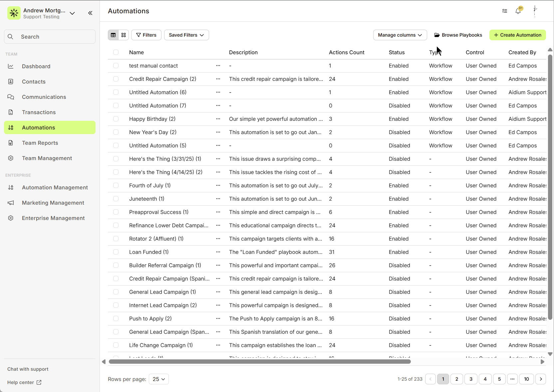This screenshot has height=392, width=554.
Task: Change rows per page to another value
Action: [x=158, y=379]
